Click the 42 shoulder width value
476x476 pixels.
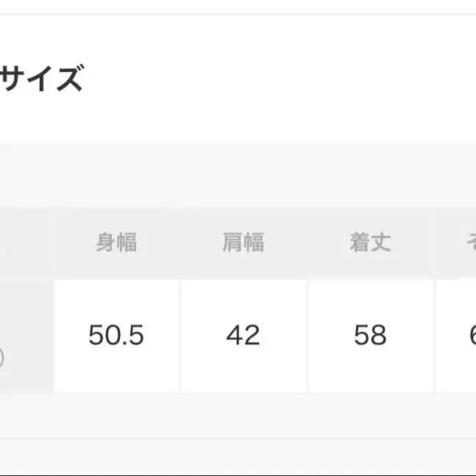pyautogui.click(x=243, y=335)
